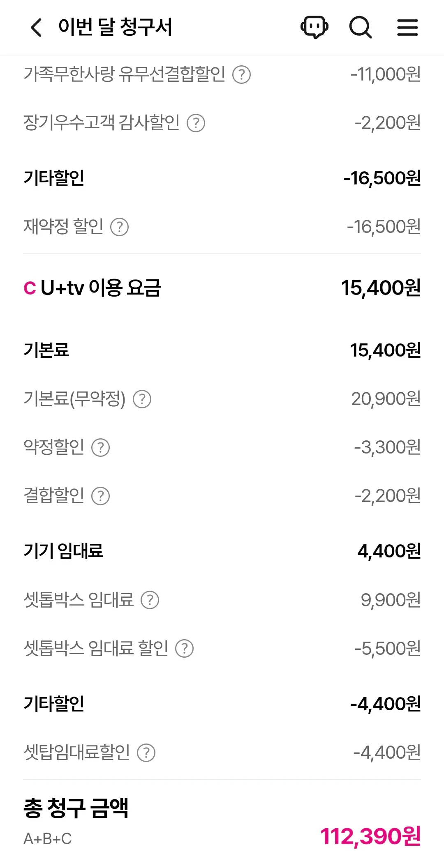This screenshot has width=444, height=868.
Task: Show info for 결합할인
Action: point(101,496)
